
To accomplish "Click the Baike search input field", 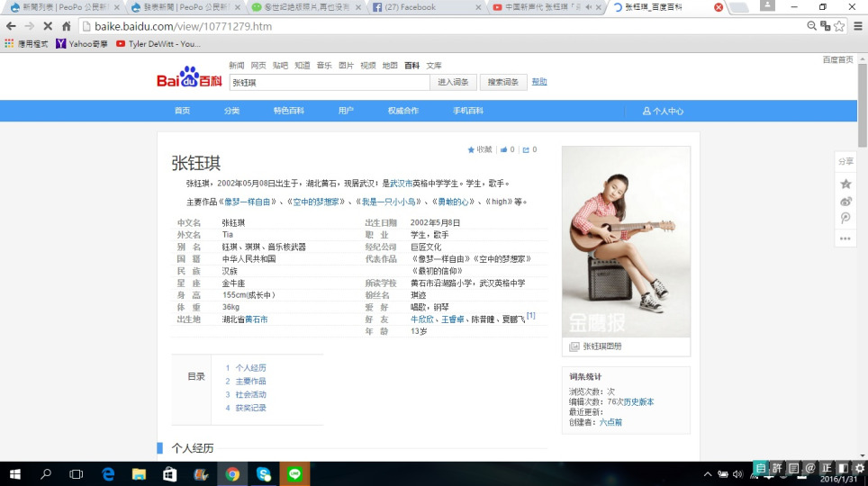I will click(329, 82).
